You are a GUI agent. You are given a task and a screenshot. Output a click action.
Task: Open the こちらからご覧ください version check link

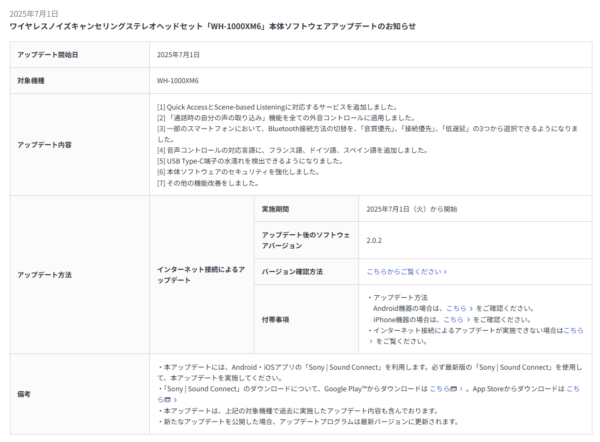(x=406, y=272)
